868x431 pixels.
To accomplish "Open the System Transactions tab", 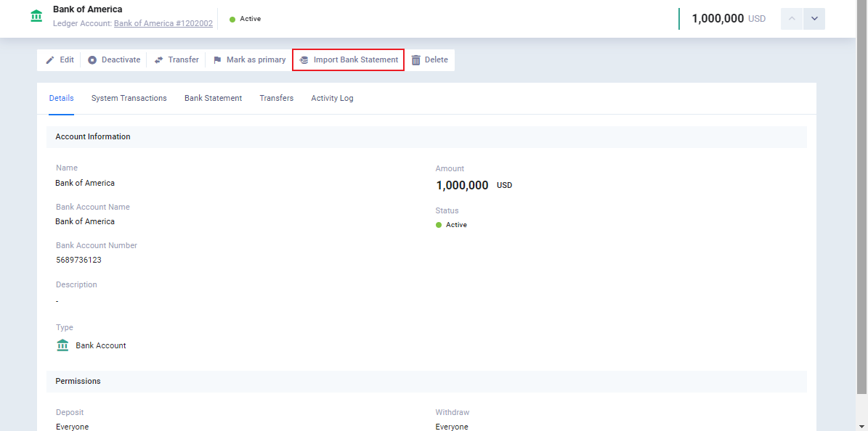I will (x=129, y=98).
